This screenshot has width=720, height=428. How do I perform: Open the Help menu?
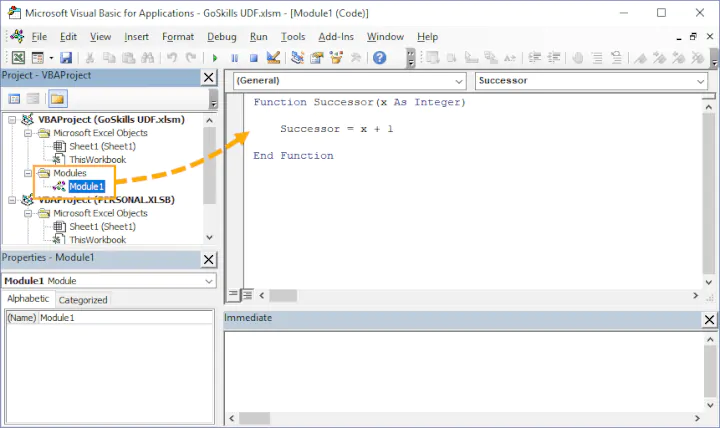pos(428,37)
